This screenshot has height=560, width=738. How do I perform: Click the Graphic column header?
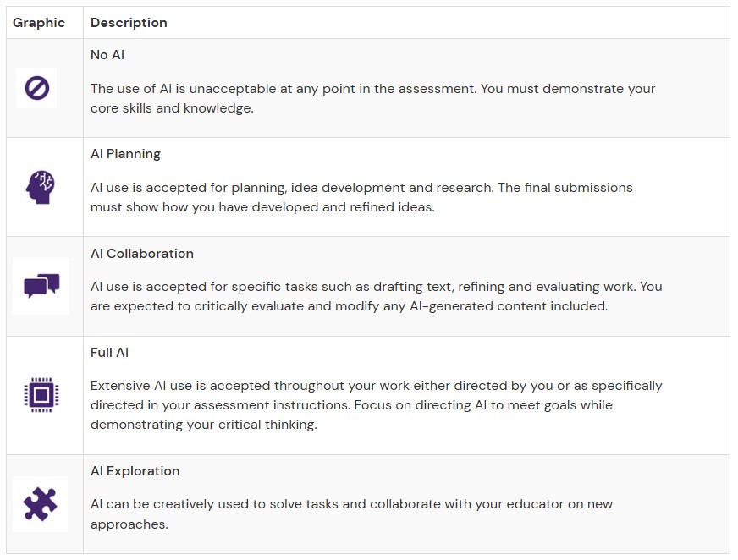point(39,23)
